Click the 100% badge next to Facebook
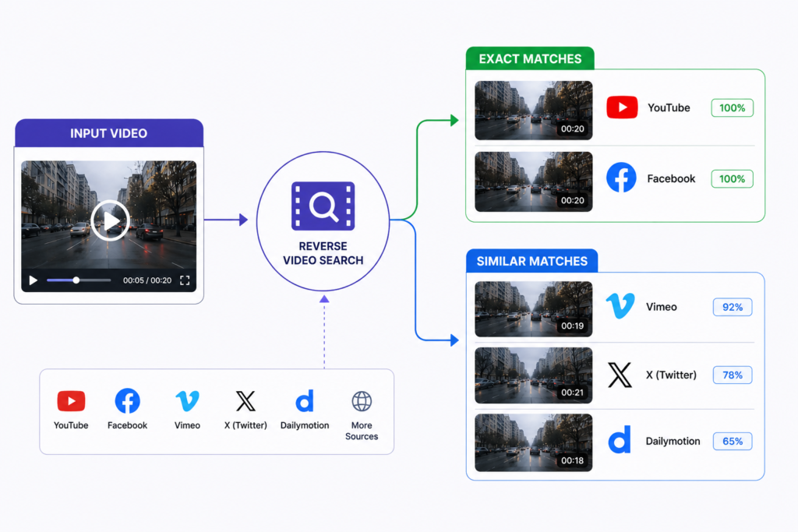 [733, 179]
